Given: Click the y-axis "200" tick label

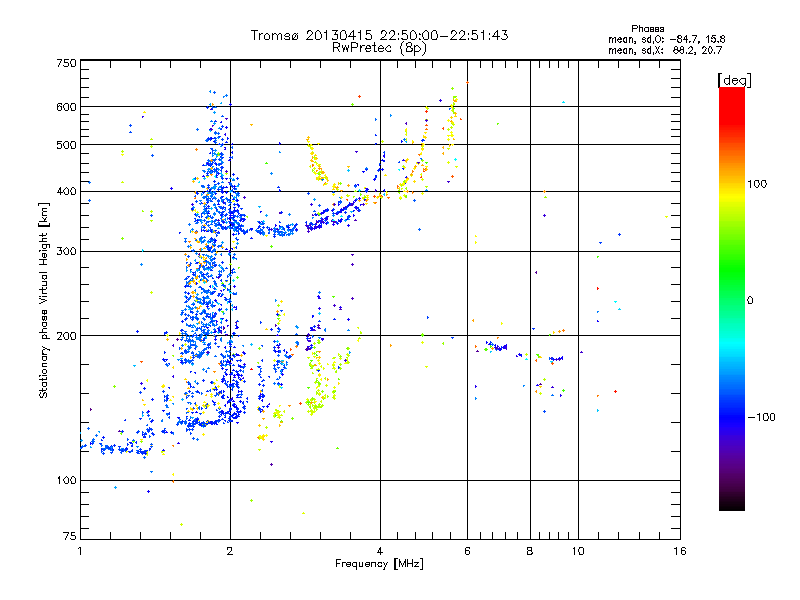Looking at the screenshot, I should (66, 336).
